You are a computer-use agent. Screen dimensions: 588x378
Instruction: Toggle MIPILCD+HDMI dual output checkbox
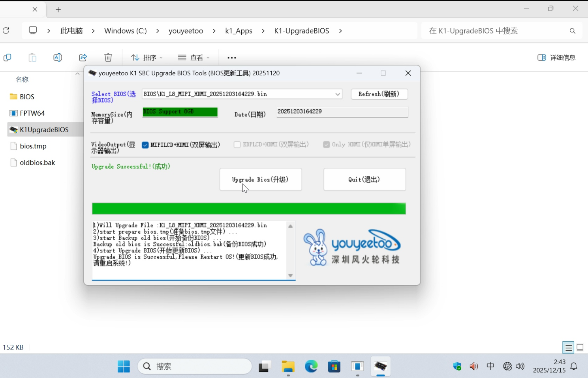coord(145,145)
